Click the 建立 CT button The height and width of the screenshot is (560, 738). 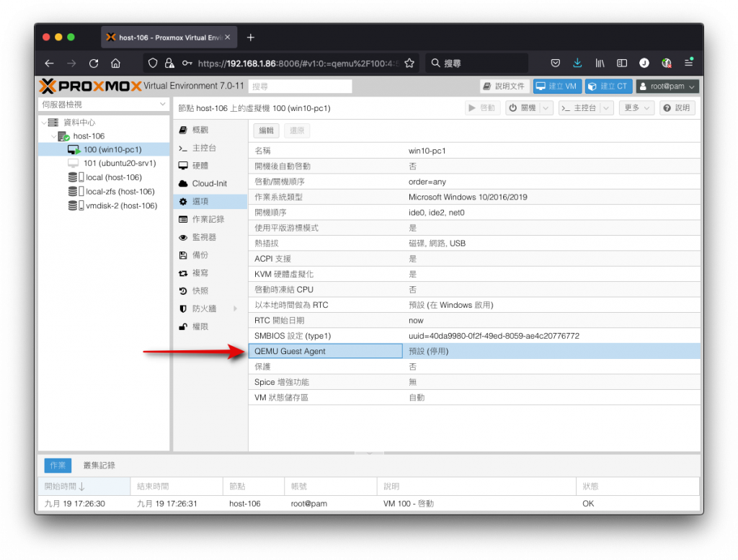(608, 86)
